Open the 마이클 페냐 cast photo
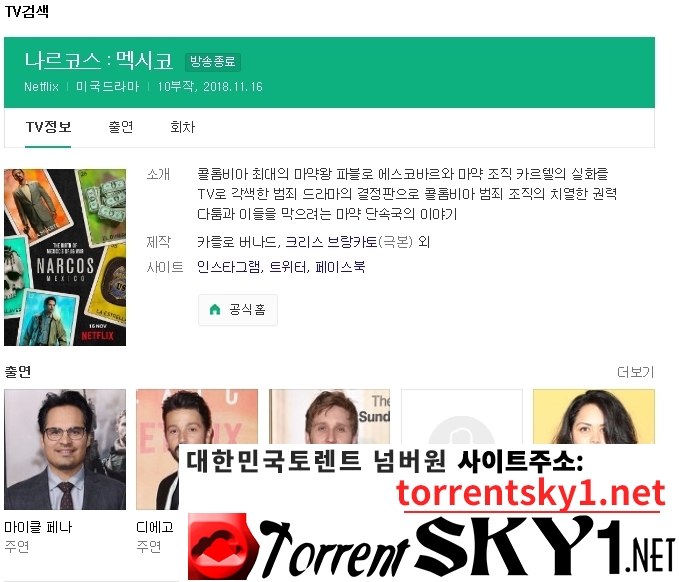 point(65,449)
